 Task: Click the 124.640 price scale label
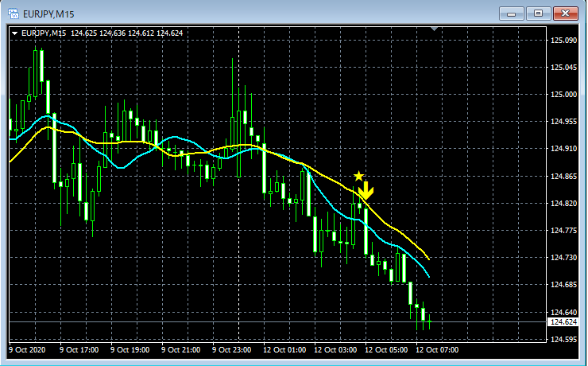click(563, 312)
